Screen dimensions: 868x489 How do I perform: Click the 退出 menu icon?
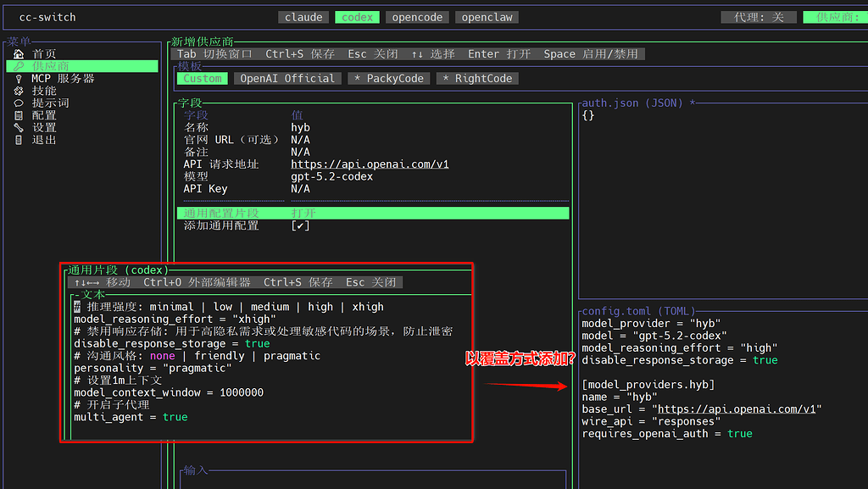pyautogui.click(x=19, y=140)
